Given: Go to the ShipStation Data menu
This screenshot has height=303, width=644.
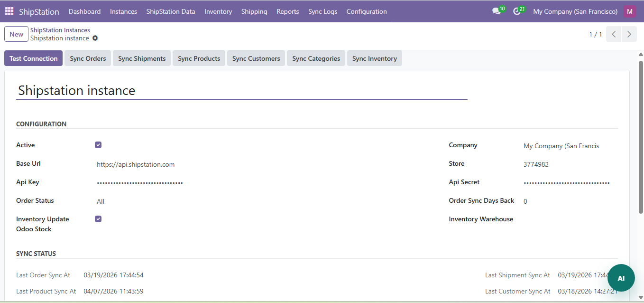Looking at the screenshot, I should 170,11.
